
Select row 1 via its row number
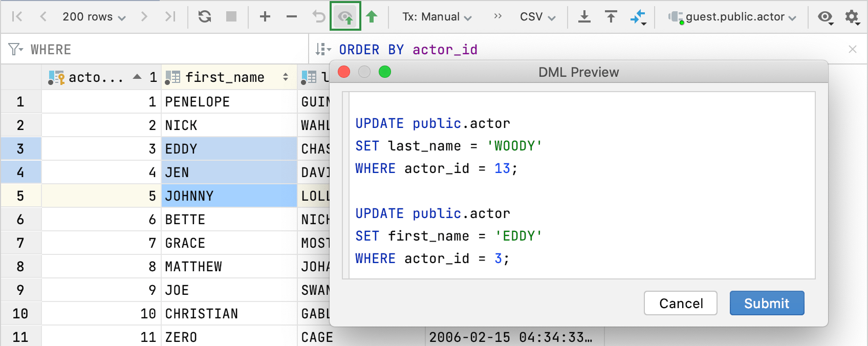20,102
